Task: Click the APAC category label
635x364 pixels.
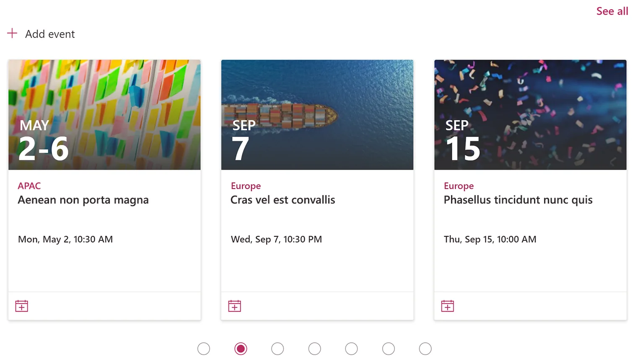Action: coord(29,186)
